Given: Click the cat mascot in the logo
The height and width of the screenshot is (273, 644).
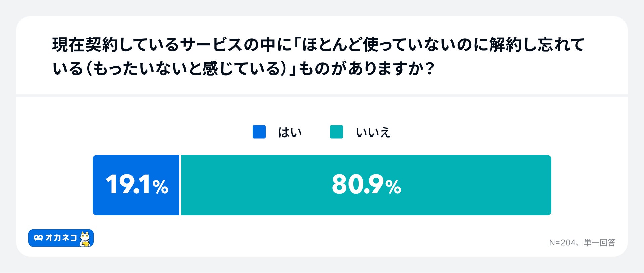Looking at the screenshot, I should click(x=86, y=238).
